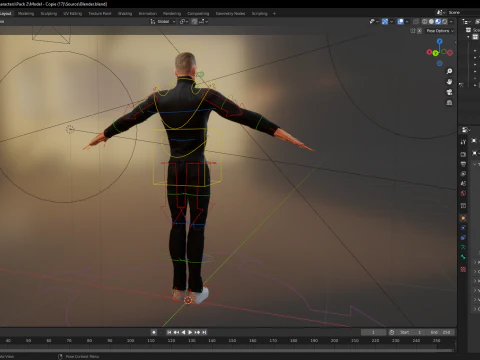
Task: Open the Pose Options dropdown
Action: (440, 31)
